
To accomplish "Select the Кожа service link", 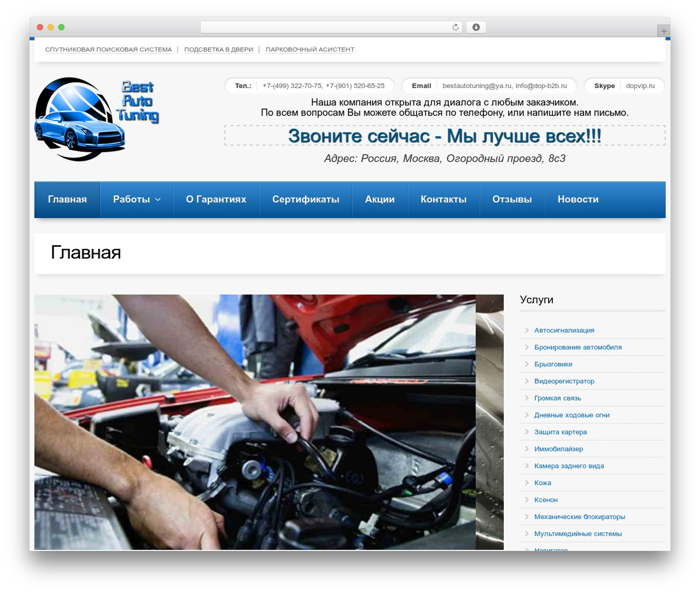I will 543,483.
